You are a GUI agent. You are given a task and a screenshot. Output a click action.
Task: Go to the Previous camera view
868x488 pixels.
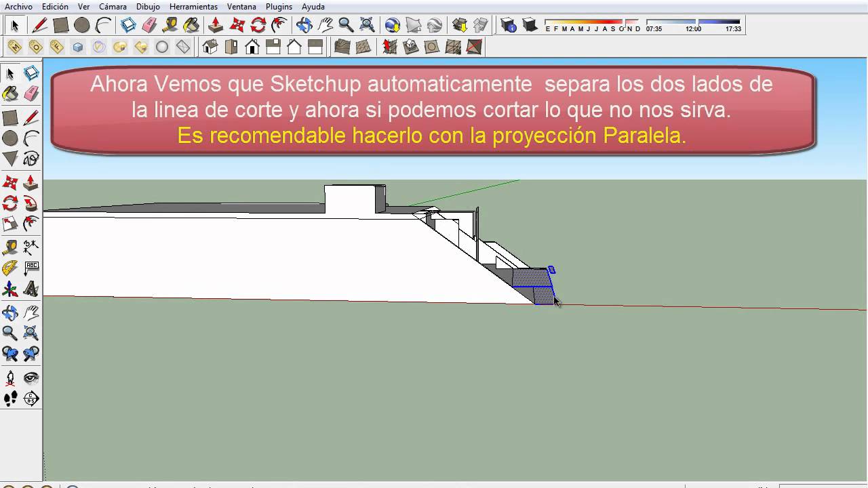point(10,353)
